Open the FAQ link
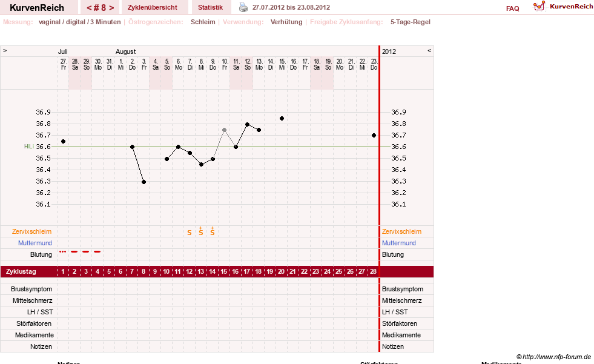 pos(512,8)
